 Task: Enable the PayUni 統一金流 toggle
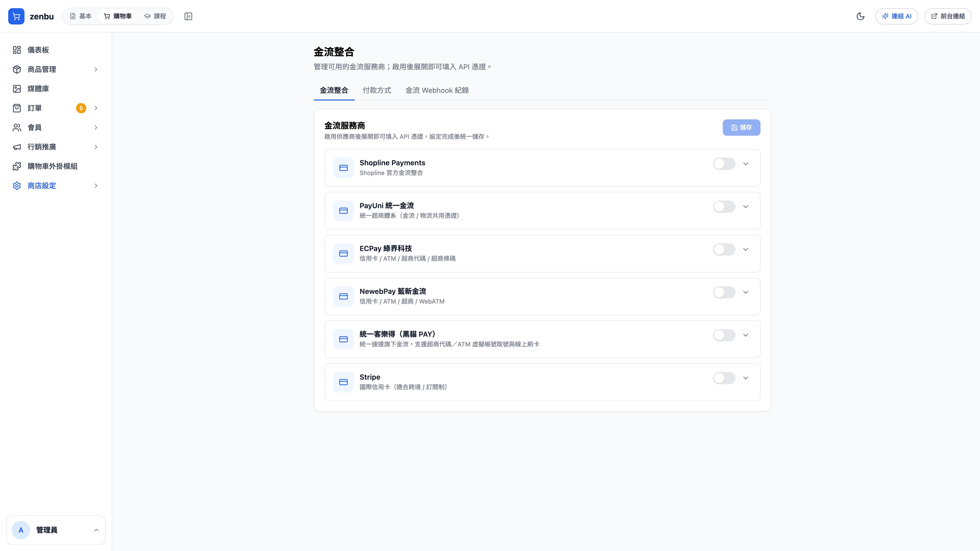pyautogui.click(x=724, y=207)
